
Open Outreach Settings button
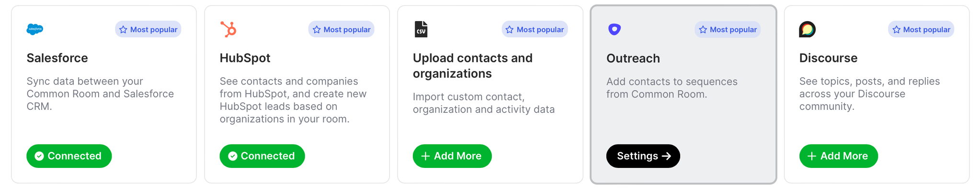pos(643,156)
